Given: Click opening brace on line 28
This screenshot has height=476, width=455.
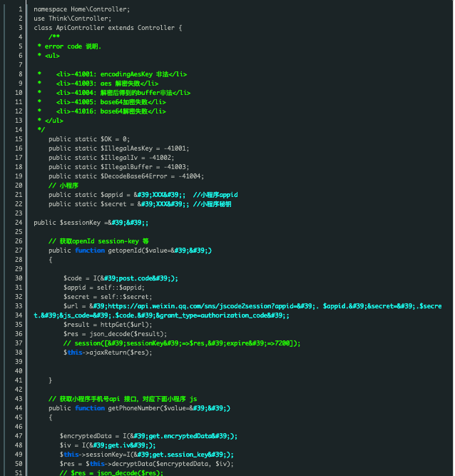Looking at the screenshot, I should 51,260.
